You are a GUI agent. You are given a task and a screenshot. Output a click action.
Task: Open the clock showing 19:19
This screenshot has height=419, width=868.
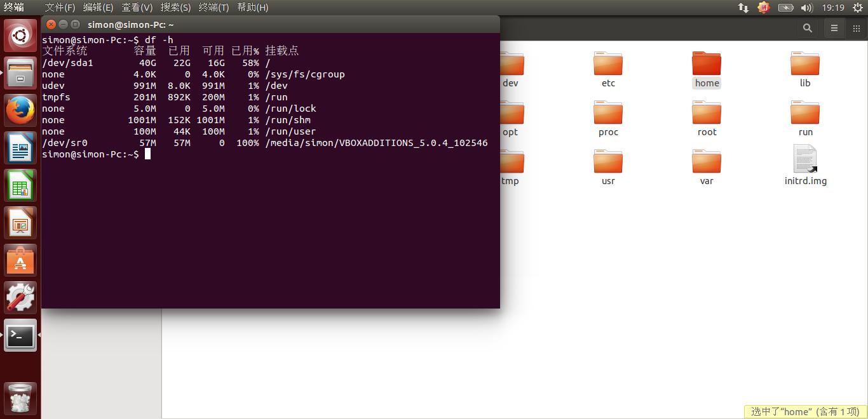832,8
